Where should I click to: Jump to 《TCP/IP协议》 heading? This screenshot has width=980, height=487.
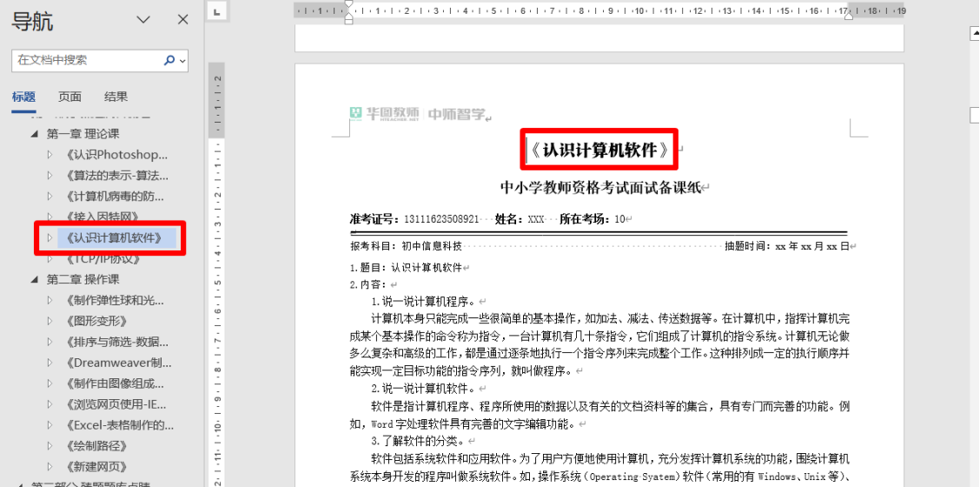tap(103, 259)
